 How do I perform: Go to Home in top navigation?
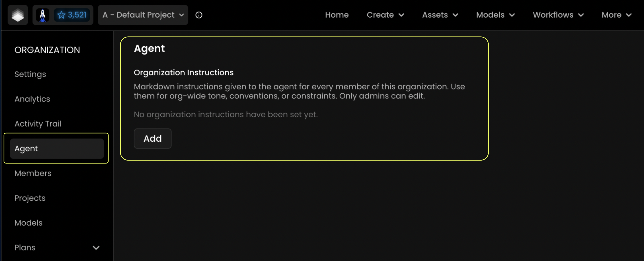pos(337,15)
